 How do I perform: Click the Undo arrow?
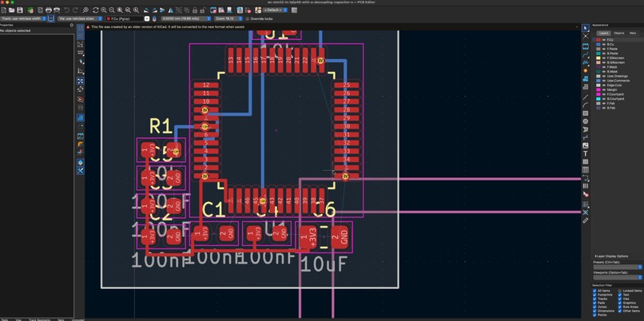(x=67, y=10)
